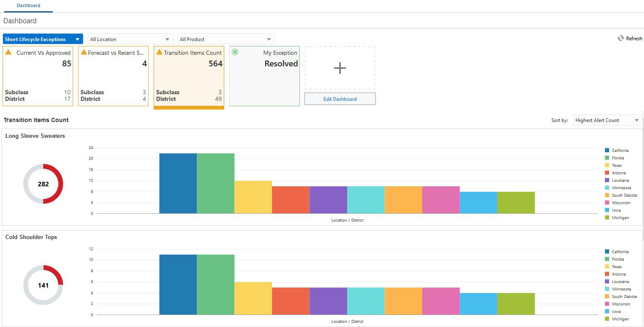
Task: Click Arizona legend swatch in Long Sleeve Sweaters
Action: pyautogui.click(x=607, y=173)
